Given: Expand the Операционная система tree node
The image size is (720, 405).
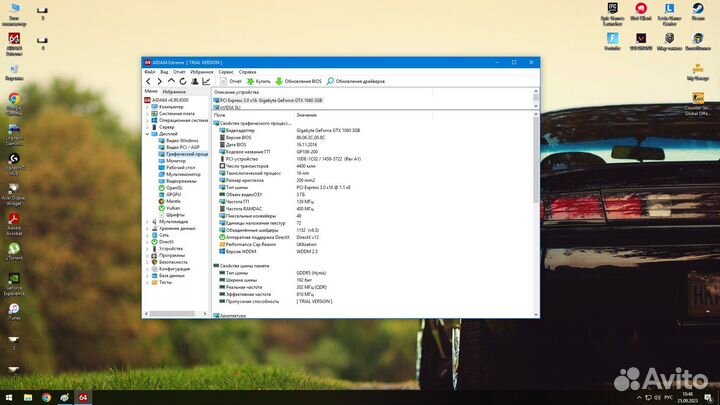Looking at the screenshot, I should tap(147, 120).
